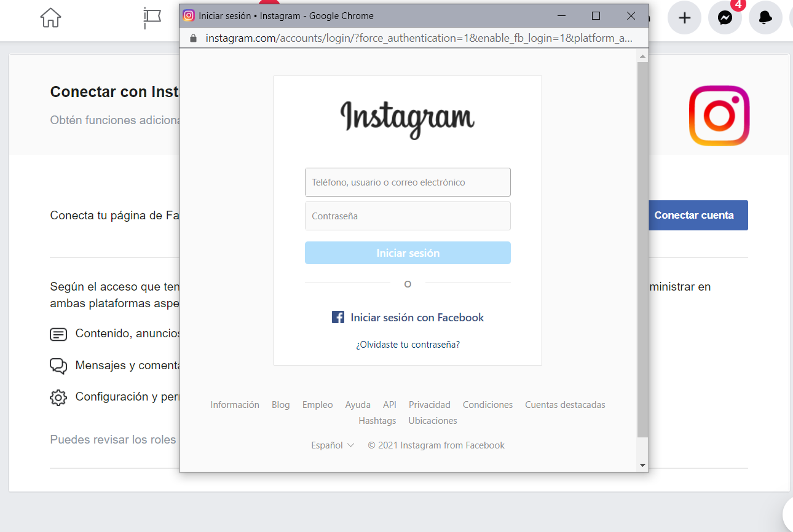Click the large Instagram logo on Facebook page

coord(719,115)
